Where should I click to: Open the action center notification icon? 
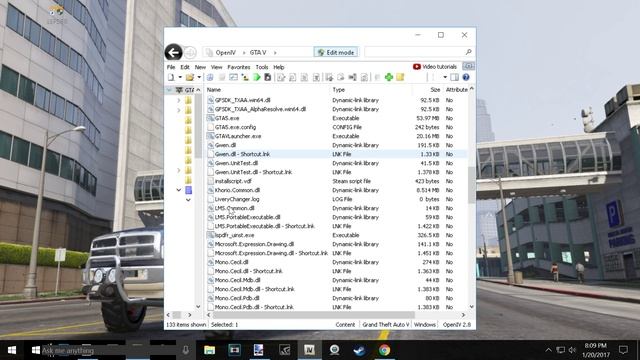pos(623,350)
